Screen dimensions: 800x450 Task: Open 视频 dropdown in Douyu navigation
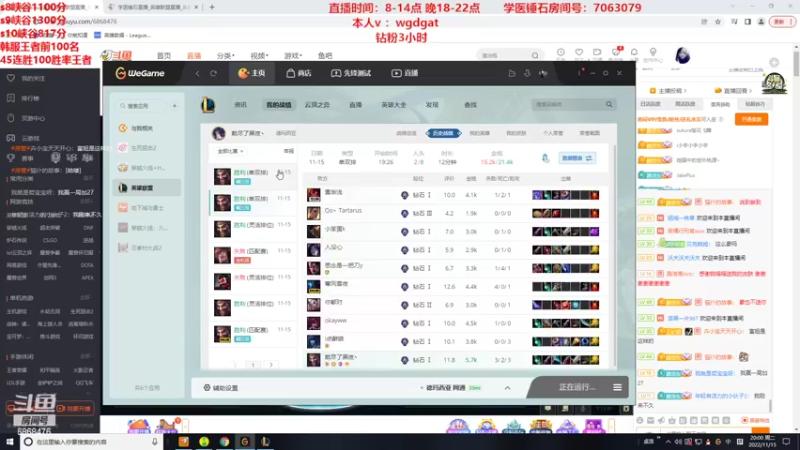coord(259,56)
